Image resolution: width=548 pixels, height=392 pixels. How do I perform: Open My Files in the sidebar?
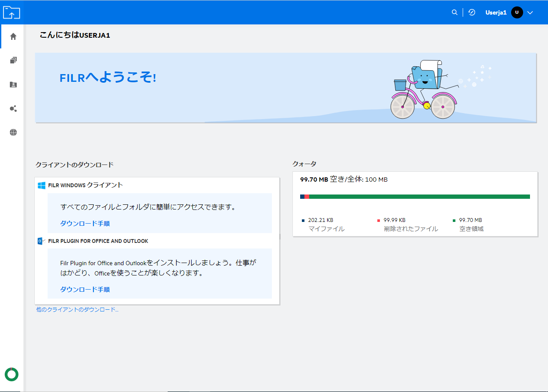13,60
